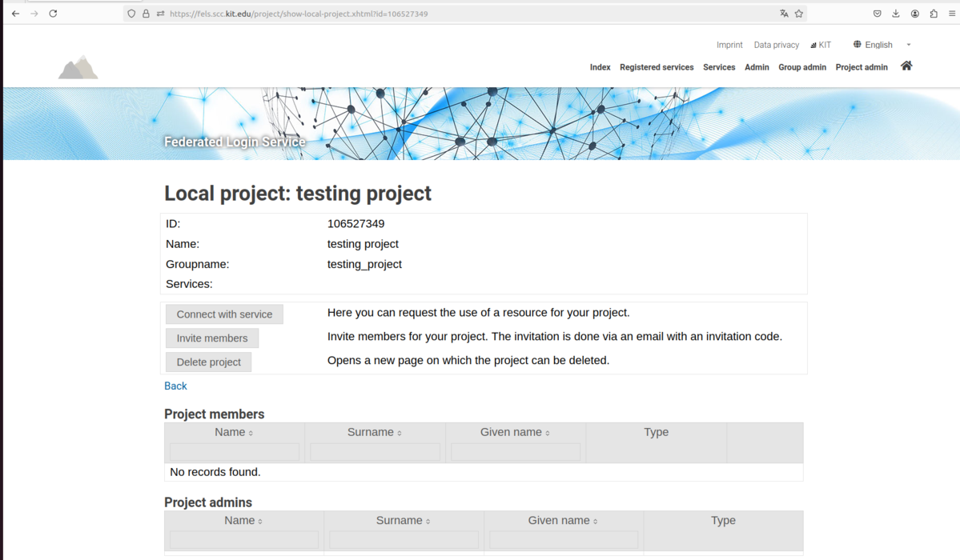Click the 'Local project: testing project' heading
The image size is (960, 560).
click(298, 194)
